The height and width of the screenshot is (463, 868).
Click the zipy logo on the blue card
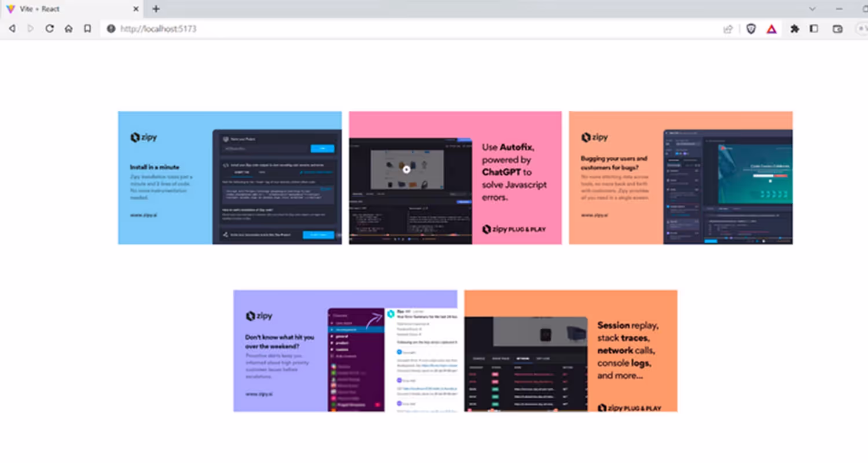tap(144, 137)
